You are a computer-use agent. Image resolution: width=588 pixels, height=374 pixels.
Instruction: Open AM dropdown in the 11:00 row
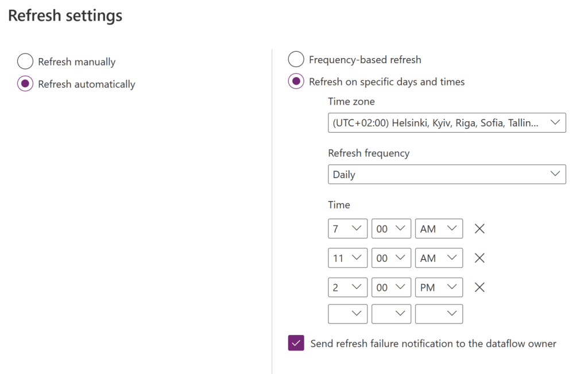click(x=439, y=258)
